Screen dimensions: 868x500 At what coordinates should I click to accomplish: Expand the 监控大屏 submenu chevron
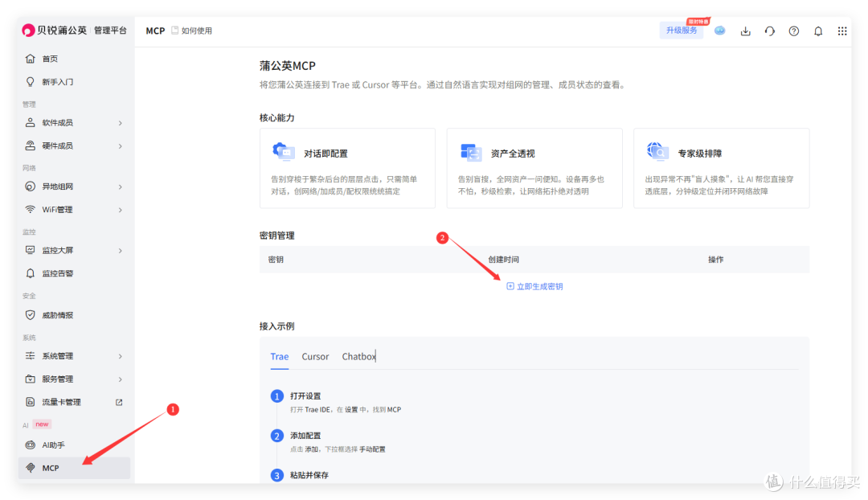[x=120, y=251]
